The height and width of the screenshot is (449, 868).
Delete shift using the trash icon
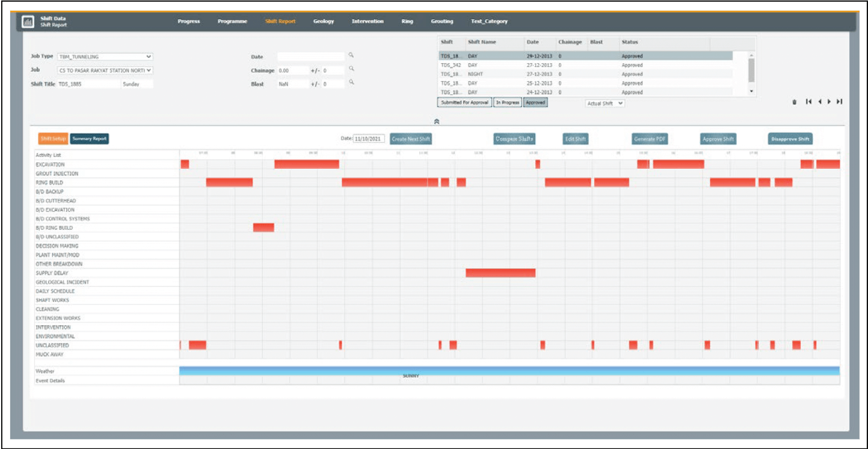[794, 102]
